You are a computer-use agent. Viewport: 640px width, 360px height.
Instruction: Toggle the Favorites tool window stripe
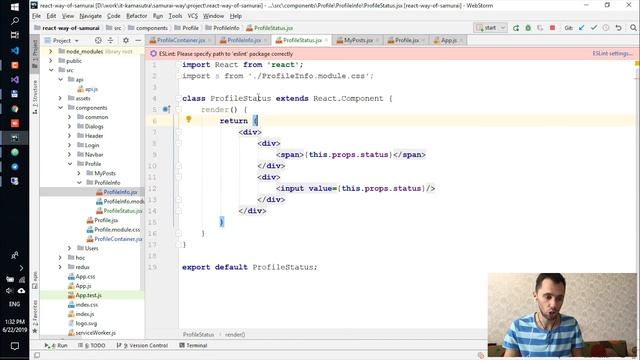tap(35, 317)
